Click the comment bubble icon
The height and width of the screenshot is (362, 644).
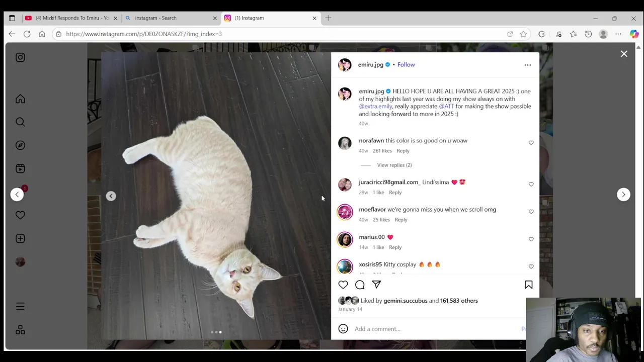pos(360,285)
